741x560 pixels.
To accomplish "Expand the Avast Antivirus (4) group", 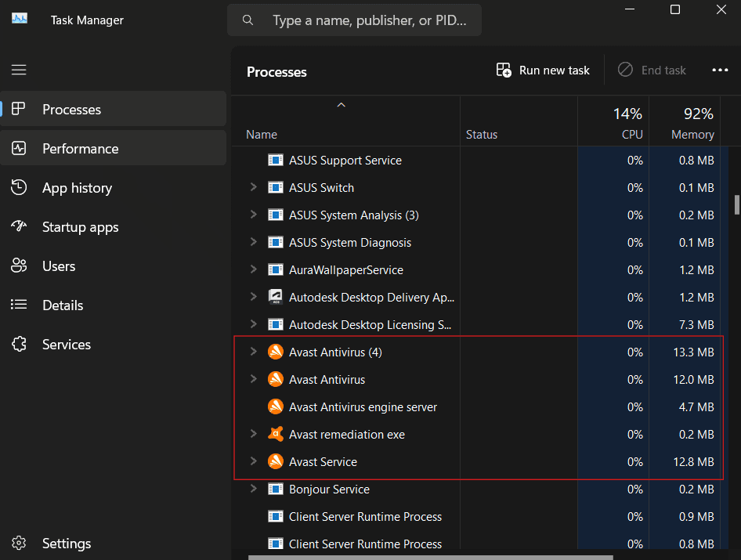I will (x=253, y=352).
